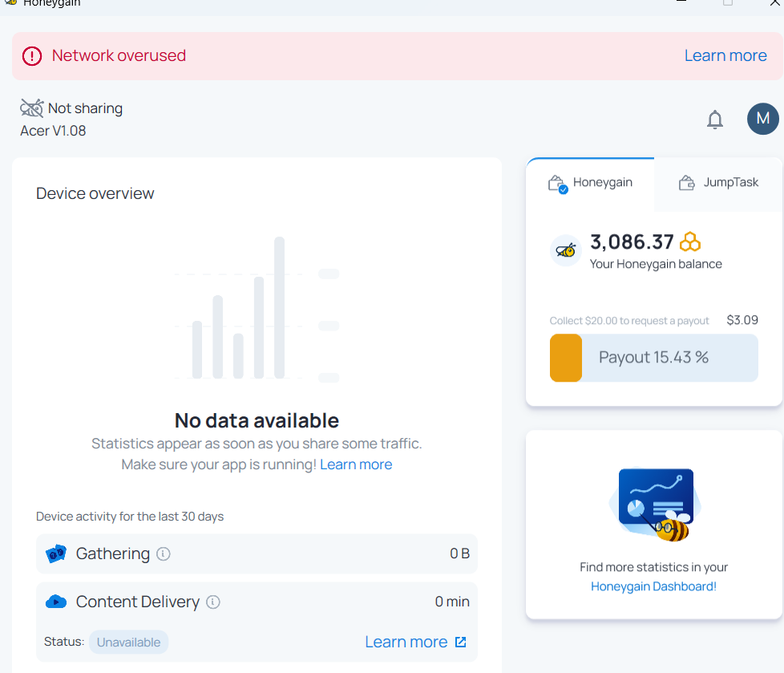Switch to the JumpTask wallet tab
This screenshot has height=673, width=784.
pyautogui.click(x=718, y=183)
